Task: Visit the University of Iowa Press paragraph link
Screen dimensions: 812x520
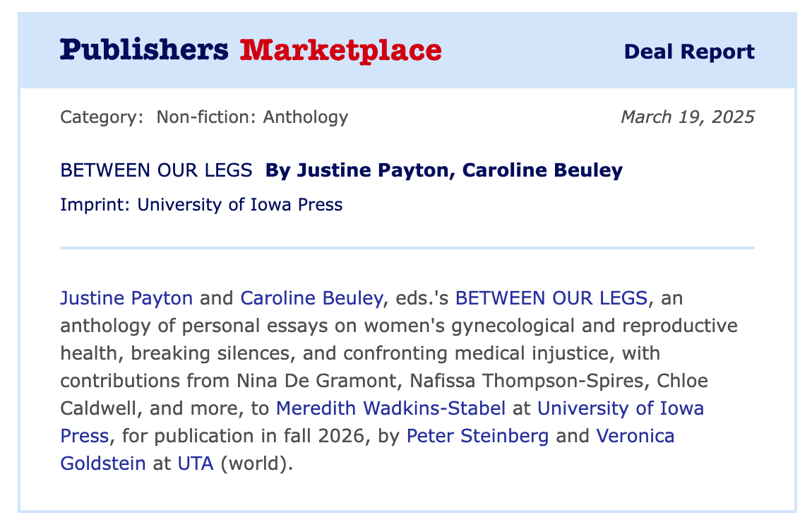Action: (620, 408)
